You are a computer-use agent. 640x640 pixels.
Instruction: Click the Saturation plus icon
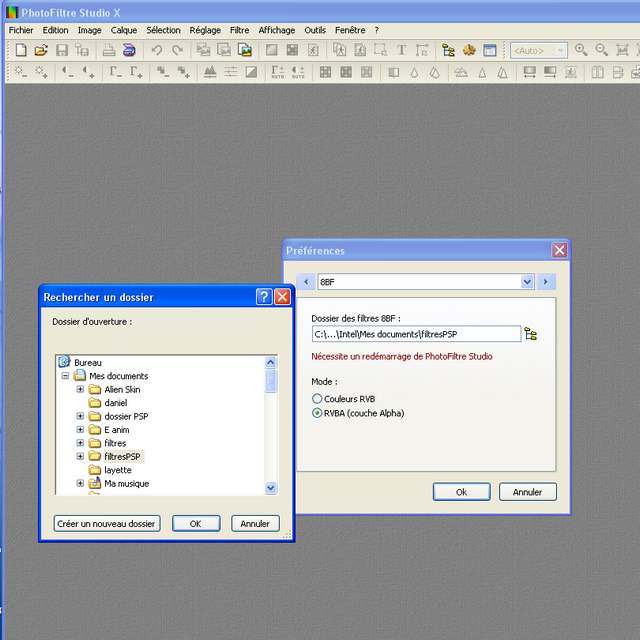(x=183, y=72)
